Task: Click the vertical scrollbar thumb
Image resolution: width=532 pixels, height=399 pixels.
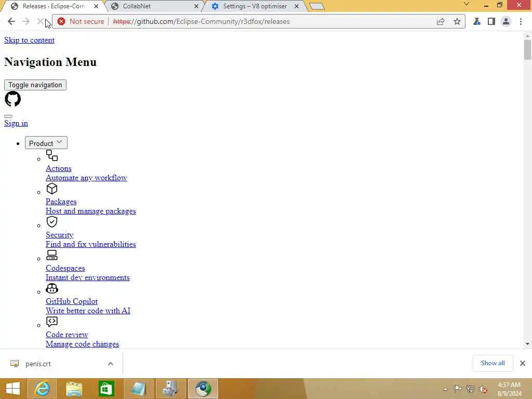Action: click(x=527, y=49)
